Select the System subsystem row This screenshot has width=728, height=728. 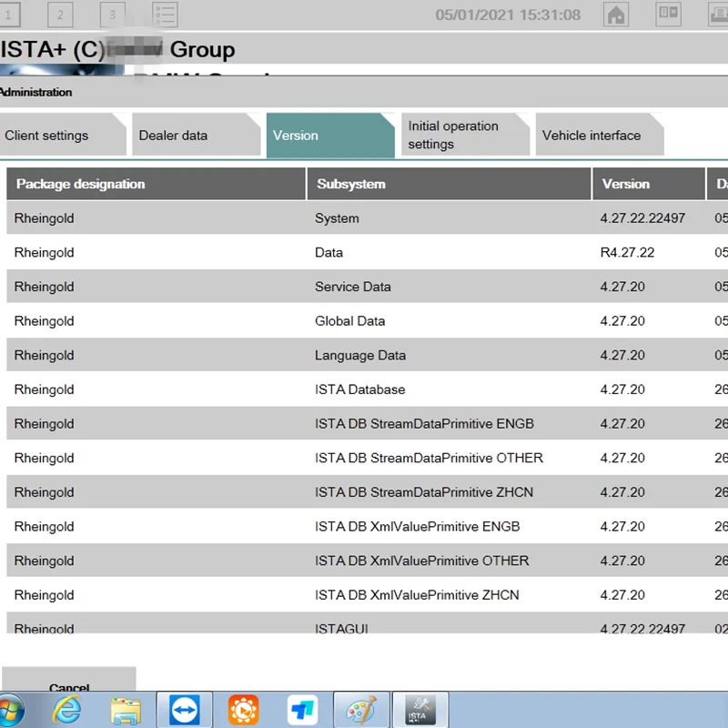pos(368,217)
